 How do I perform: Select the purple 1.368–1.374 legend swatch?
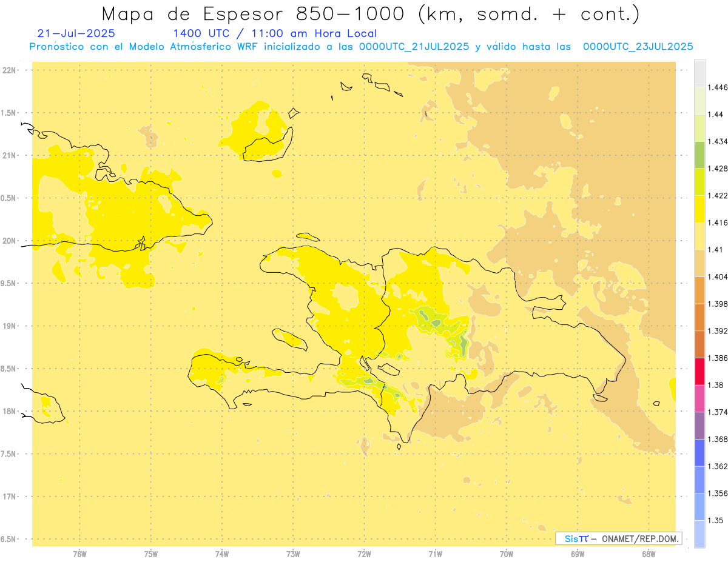[699, 425]
